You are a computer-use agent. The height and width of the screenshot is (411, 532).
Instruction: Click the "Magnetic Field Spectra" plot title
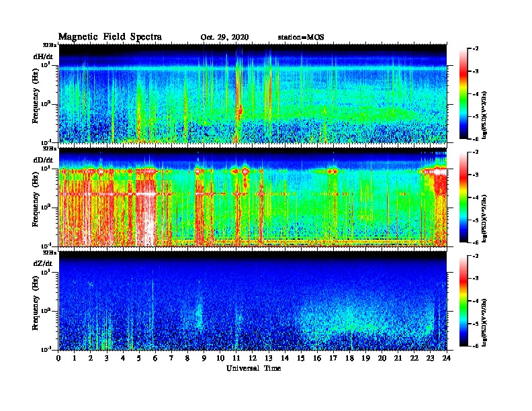(110, 37)
